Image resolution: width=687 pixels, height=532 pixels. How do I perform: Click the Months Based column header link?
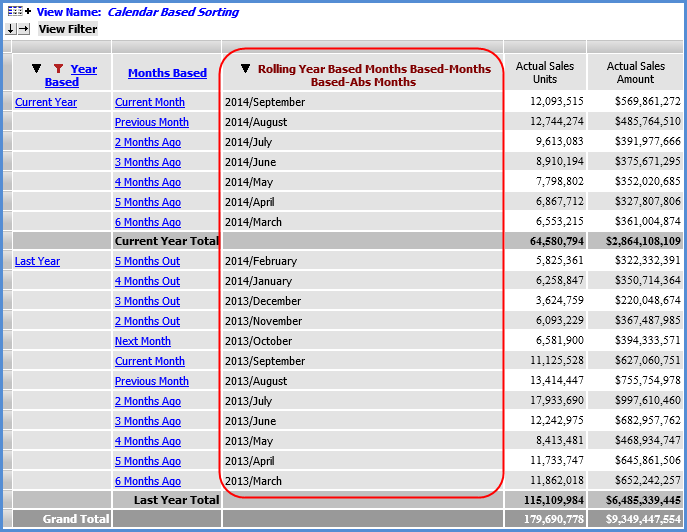(x=167, y=73)
